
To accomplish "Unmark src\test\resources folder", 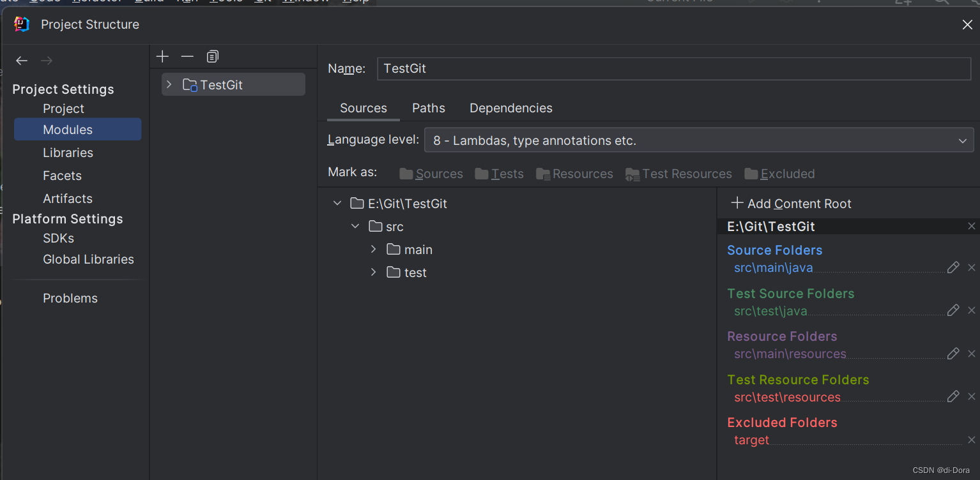I will pos(972,396).
